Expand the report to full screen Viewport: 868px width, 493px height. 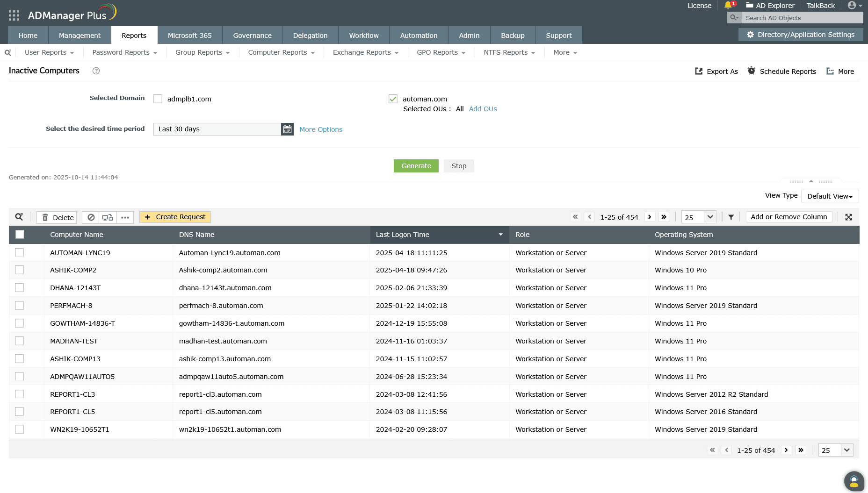pos(848,217)
